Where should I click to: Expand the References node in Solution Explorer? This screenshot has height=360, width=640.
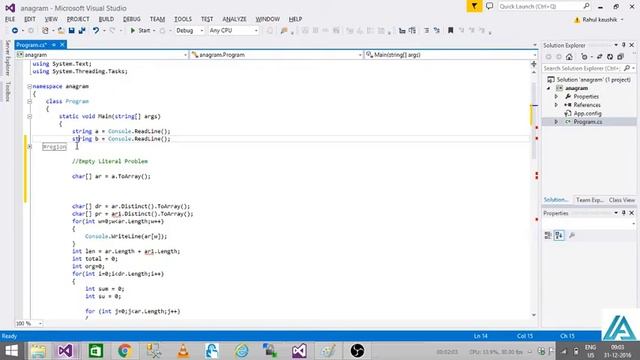pyautogui.click(x=556, y=105)
